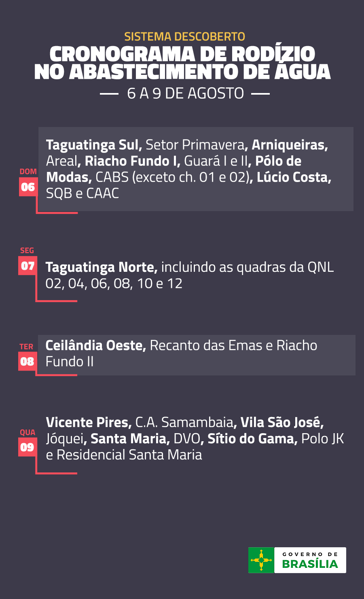
Task: Click the Governo de Brasília logo
Action: click(297, 560)
